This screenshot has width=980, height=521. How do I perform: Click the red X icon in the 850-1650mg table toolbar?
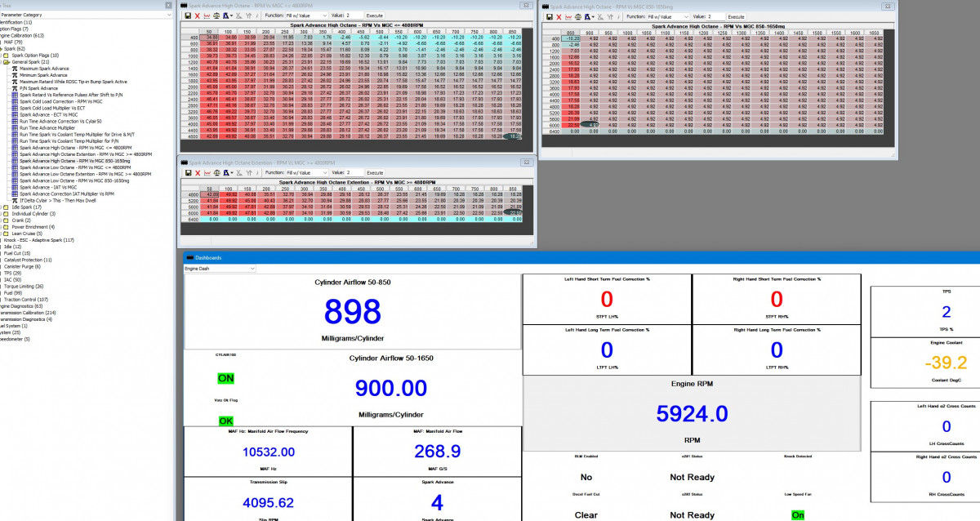coord(559,16)
